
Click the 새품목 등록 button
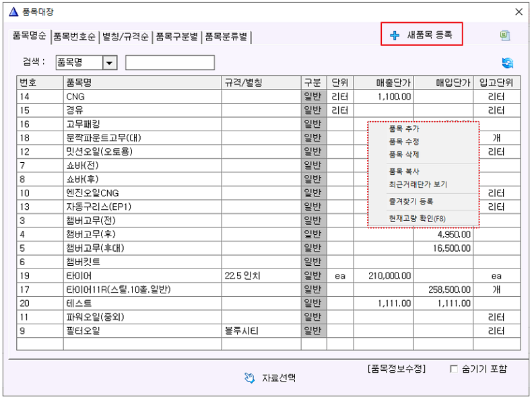point(422,34)
